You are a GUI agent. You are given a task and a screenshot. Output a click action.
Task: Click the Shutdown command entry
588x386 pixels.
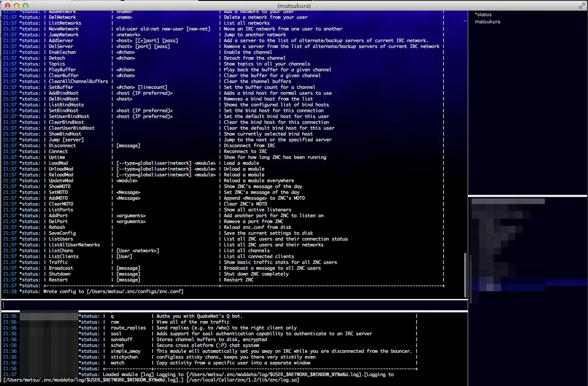pyautogui.click(x=60, y=274)
